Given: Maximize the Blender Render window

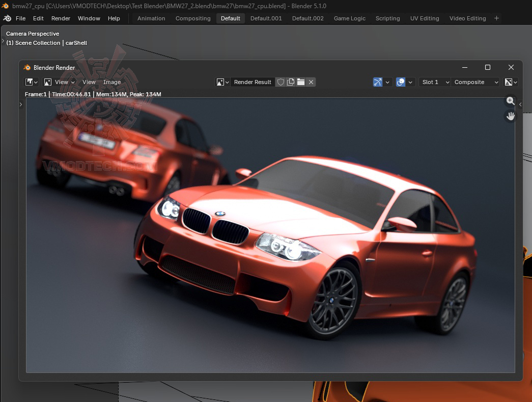Looking at the screenshot, I should (488, 67).
